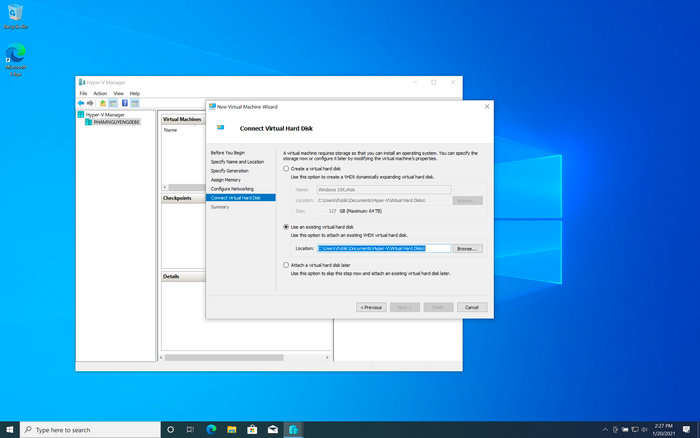700x438 pixels.
Task: Click the battery tray icon
Action: click(625, 430)
